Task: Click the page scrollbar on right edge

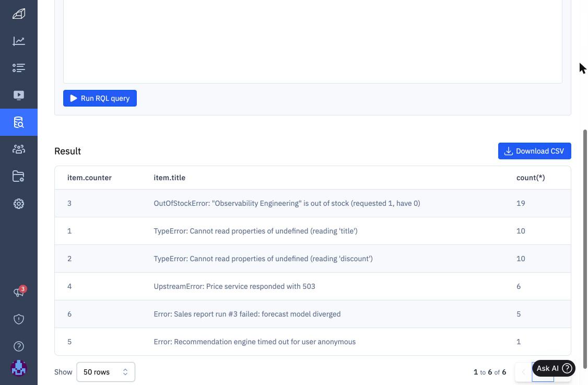Action: (x=585, y=249)
